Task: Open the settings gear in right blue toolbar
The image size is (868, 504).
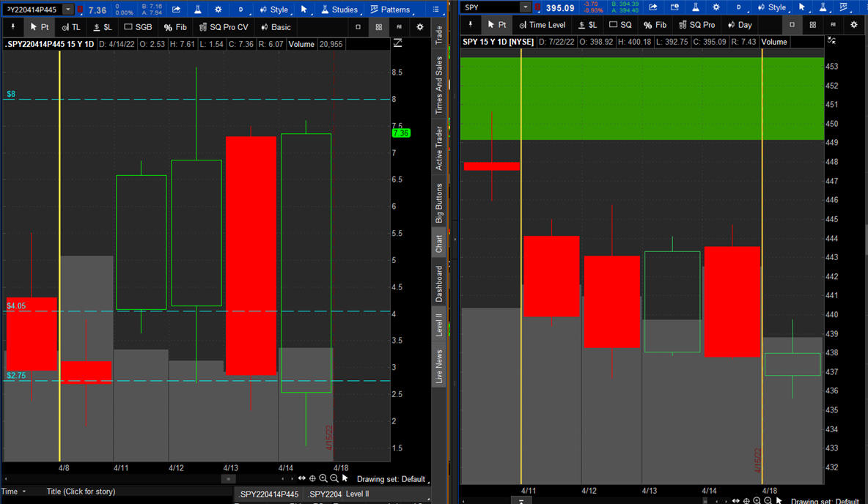Action: coord(716,7)
